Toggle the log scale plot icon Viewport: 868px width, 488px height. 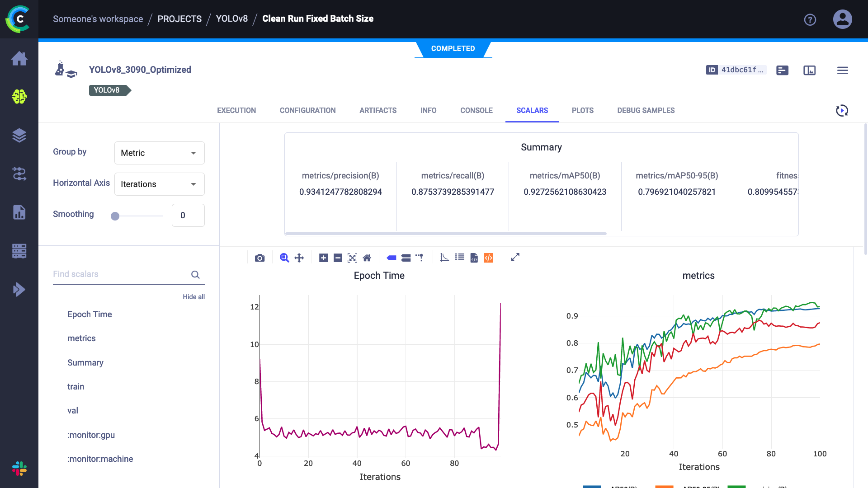444,258
